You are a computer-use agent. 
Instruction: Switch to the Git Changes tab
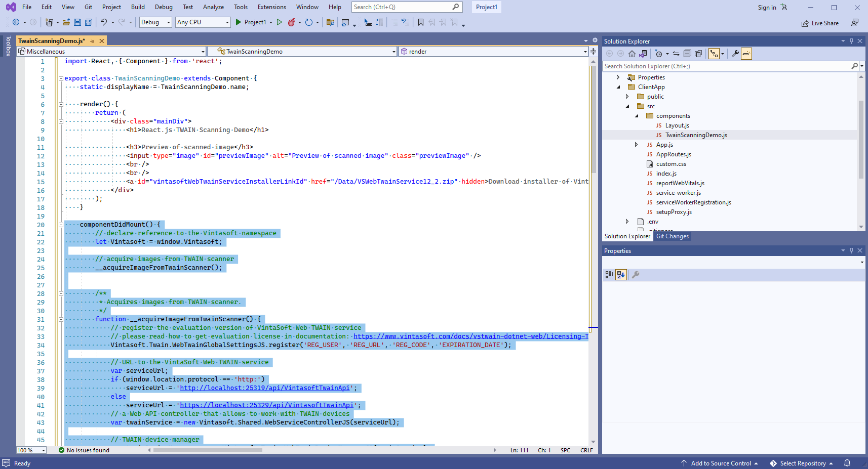pos(672,236)
